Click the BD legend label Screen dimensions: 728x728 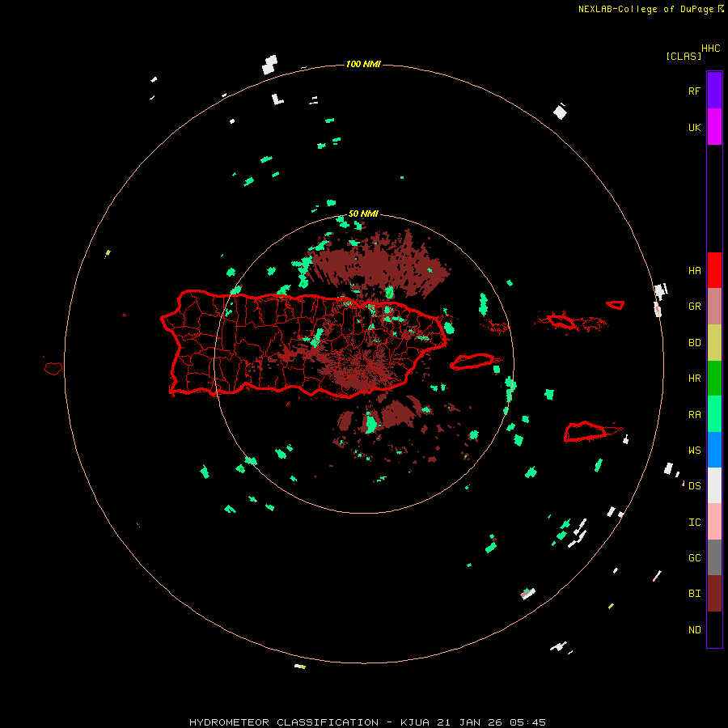pos(694,343)
